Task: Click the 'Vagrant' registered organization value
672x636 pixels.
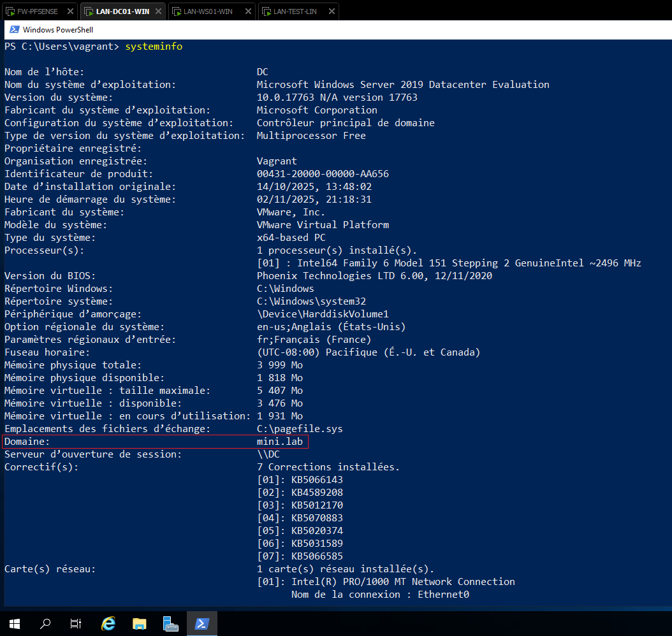Action: (277, 161)
